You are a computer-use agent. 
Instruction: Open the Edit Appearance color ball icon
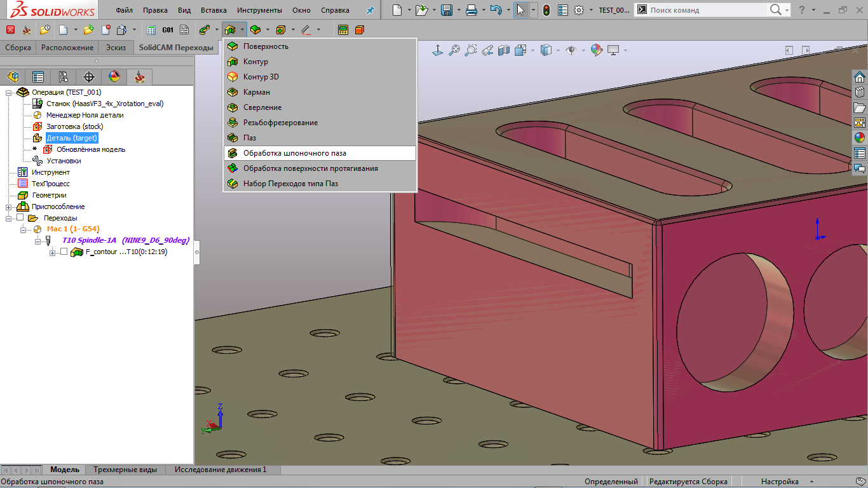(596, 51)
